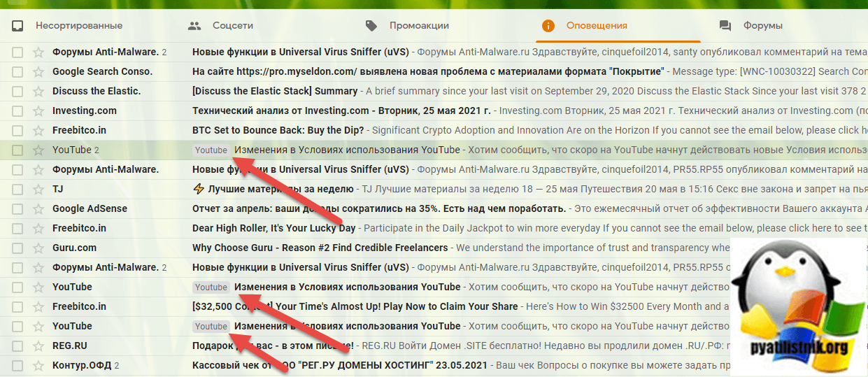Open "Dear High Roller" Freebitco.in message

(x=273, y=228)
